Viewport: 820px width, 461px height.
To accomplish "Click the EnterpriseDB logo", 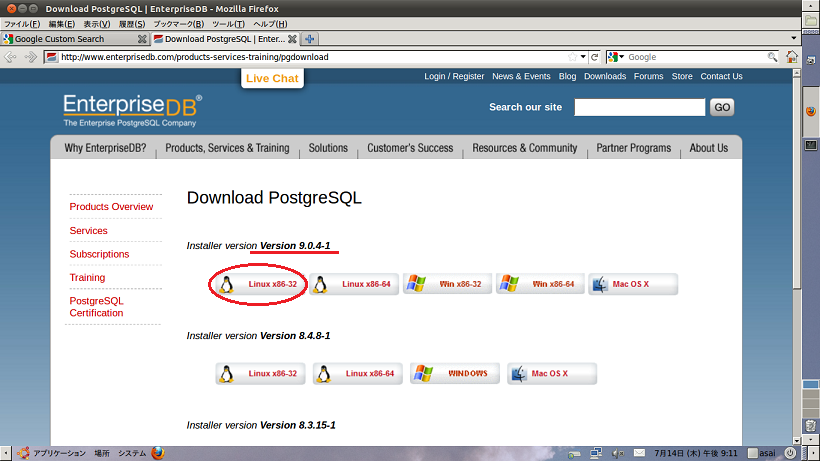I will (132, 110).
